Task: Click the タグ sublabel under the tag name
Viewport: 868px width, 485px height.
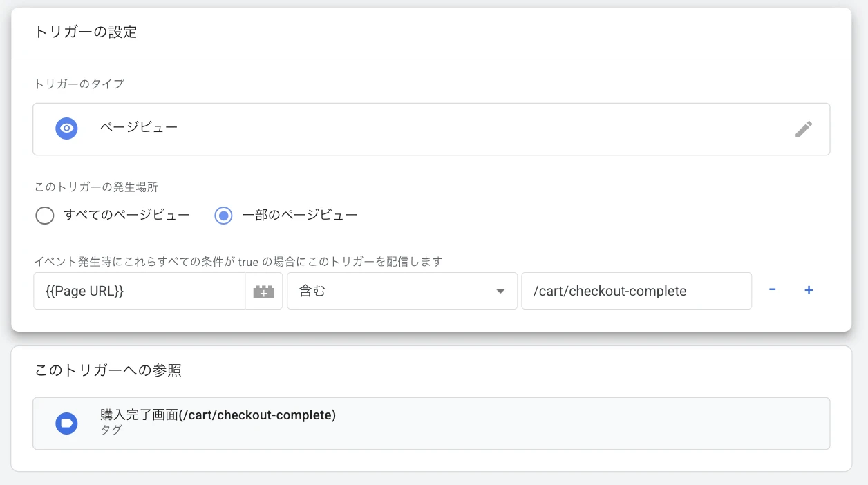Action: point(111,430)
